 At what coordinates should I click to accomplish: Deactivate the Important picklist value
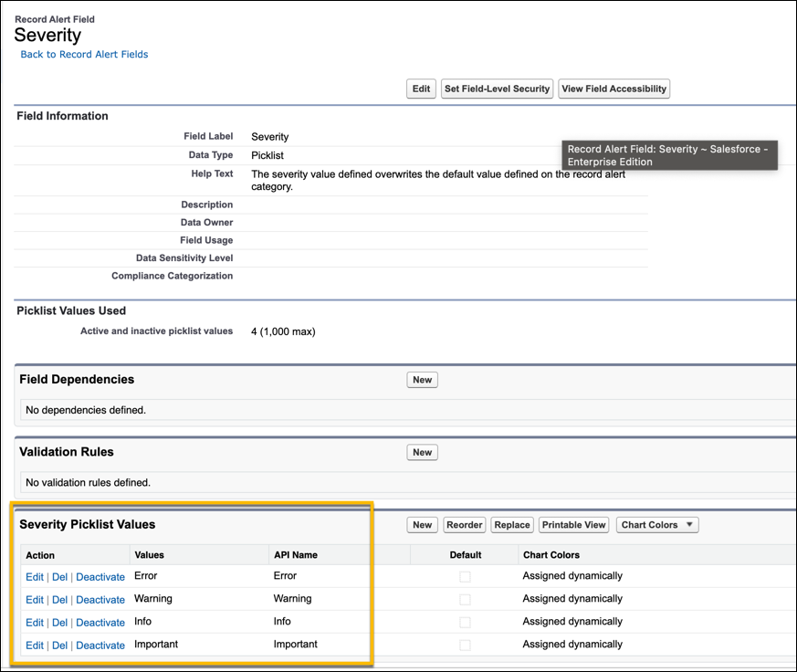100,646
